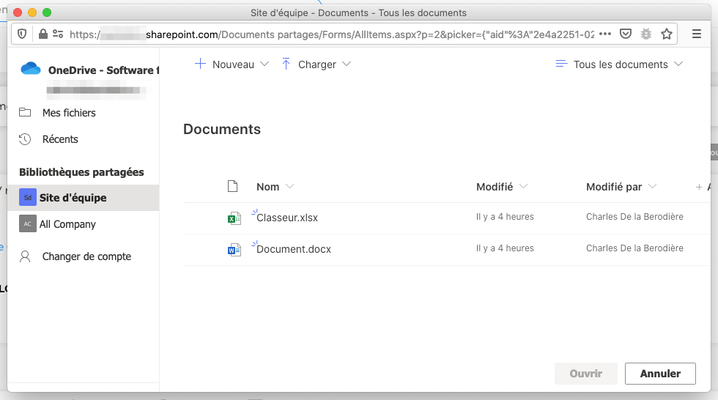Click the file type column header icon
The height and width of the screenshot is (400, 718).
point(233,186)
